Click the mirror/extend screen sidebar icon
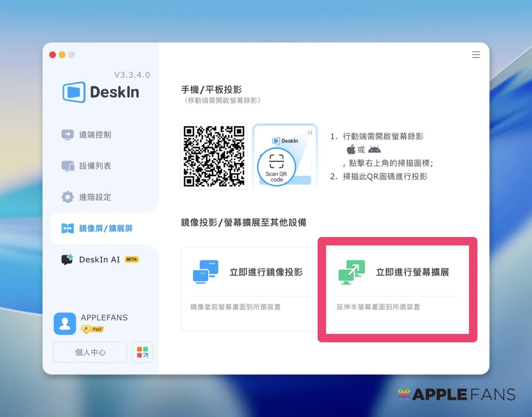Viewport: 532px width, 417px height. (68, 228)
